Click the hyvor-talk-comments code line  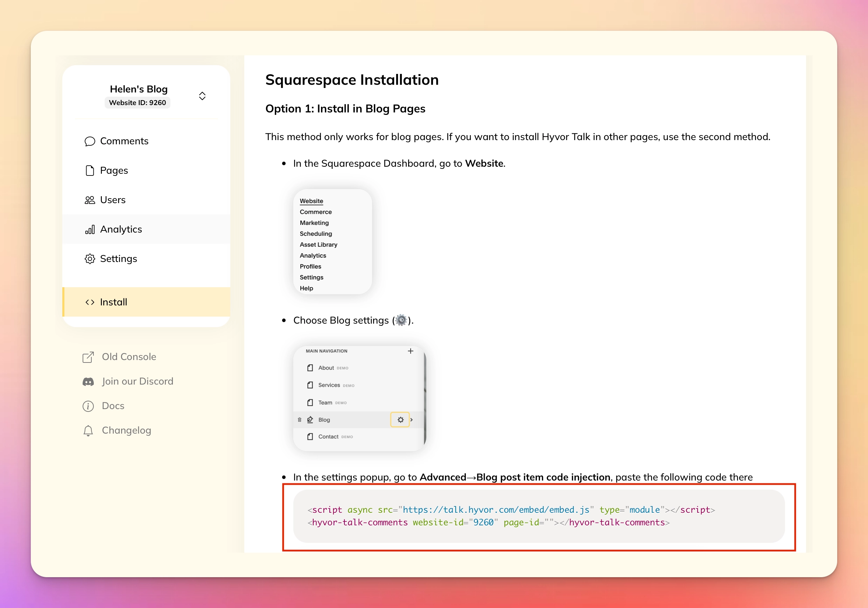[x=489, y=523]
